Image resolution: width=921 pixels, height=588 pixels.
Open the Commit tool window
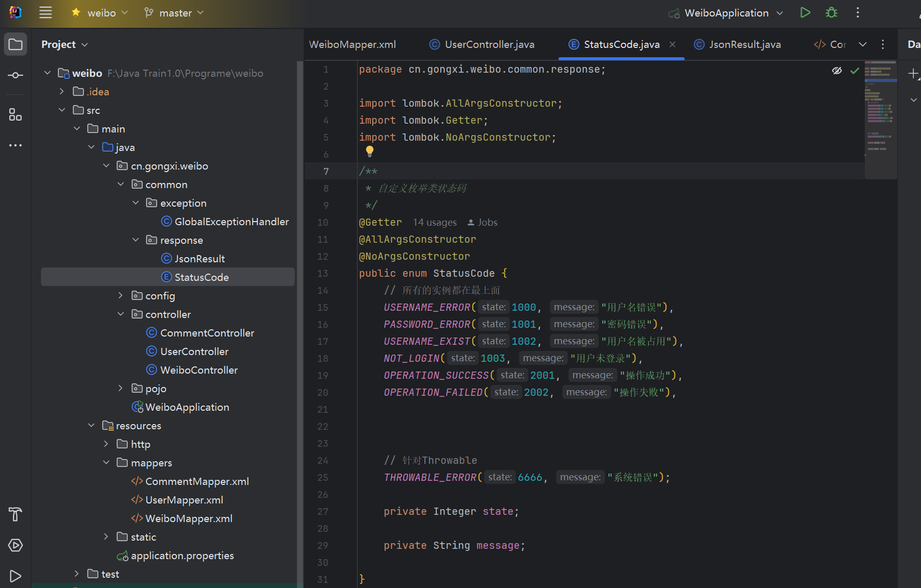pyautogui.click(x=15, y=75)
